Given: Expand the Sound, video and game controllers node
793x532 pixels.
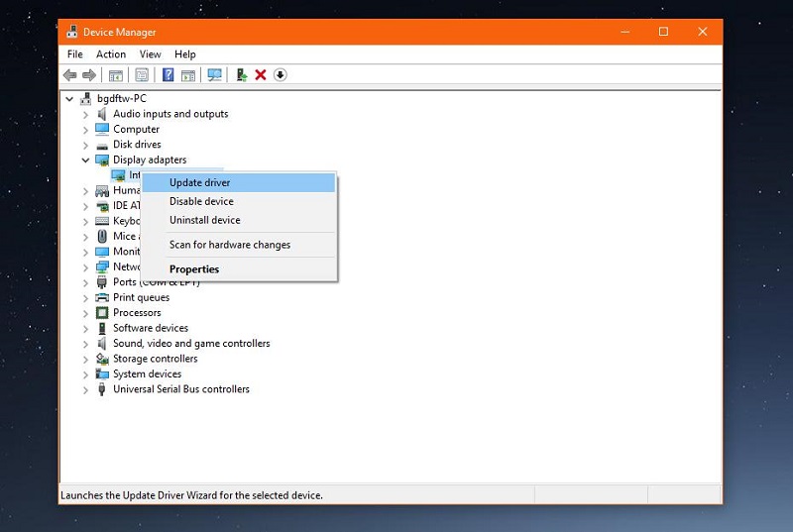Looking at the screenshot, I should (x=85, y=344).
